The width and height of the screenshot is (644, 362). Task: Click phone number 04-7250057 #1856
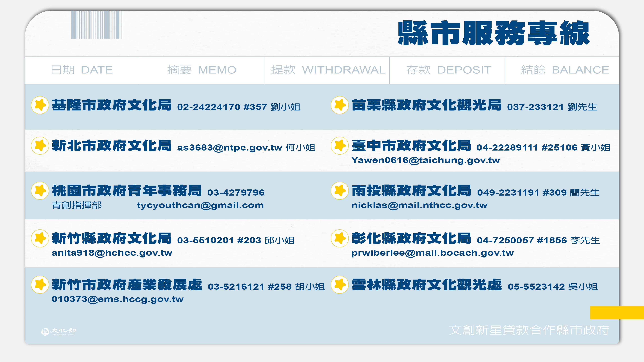tap(522, 240)
